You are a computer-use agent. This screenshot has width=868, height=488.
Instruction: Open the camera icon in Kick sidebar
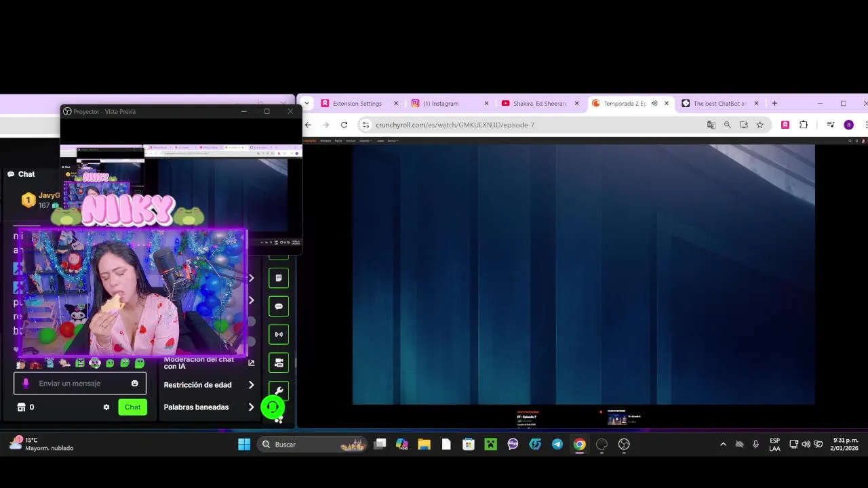(279, 363)
